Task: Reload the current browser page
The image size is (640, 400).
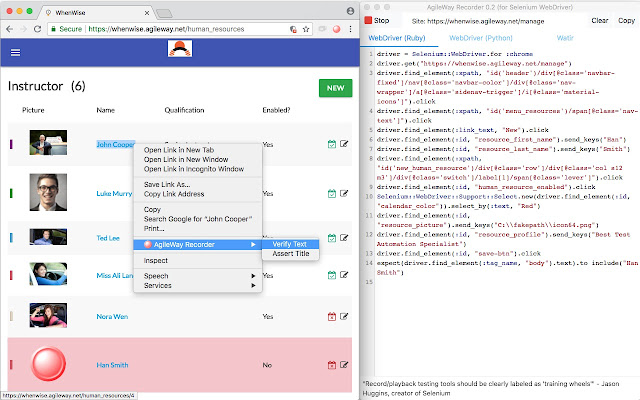Action: (x=37, y=29)
